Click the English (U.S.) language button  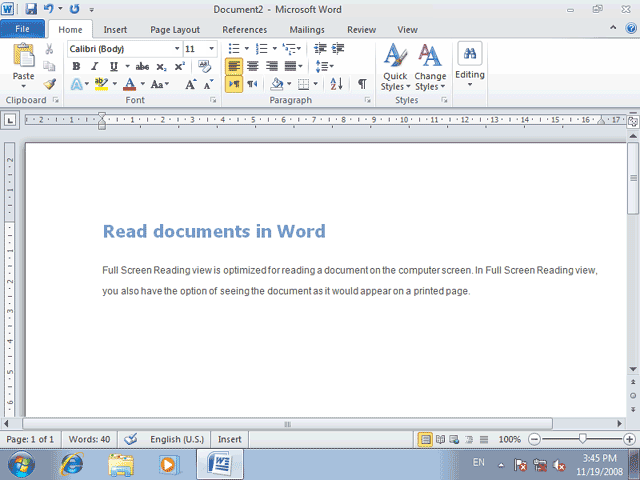pos(177,440)
